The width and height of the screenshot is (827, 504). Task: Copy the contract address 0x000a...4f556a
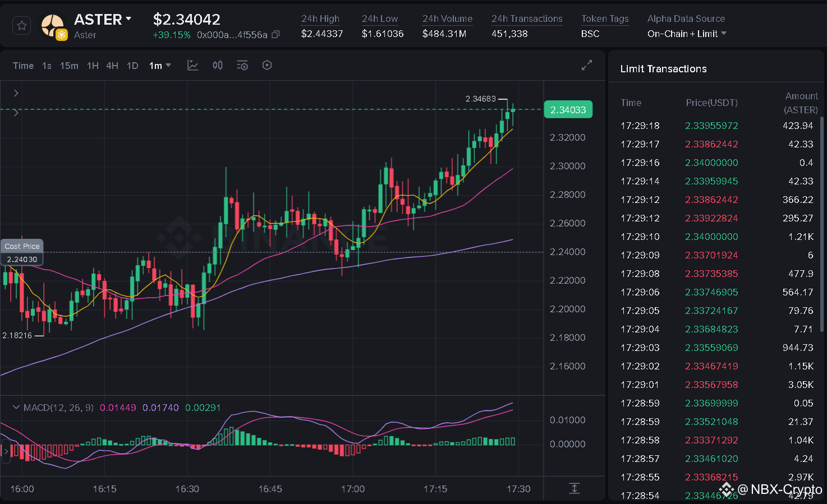click(275, 35)
